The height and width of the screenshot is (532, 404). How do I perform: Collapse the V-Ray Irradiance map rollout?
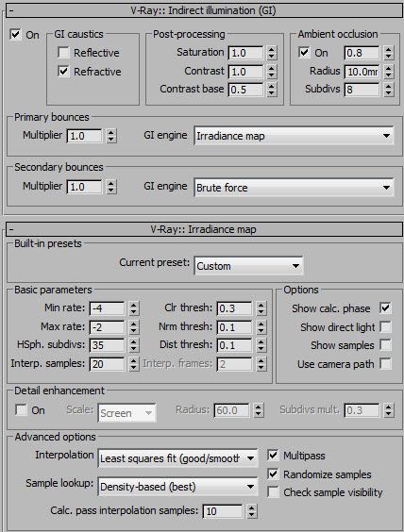[10, 229]
